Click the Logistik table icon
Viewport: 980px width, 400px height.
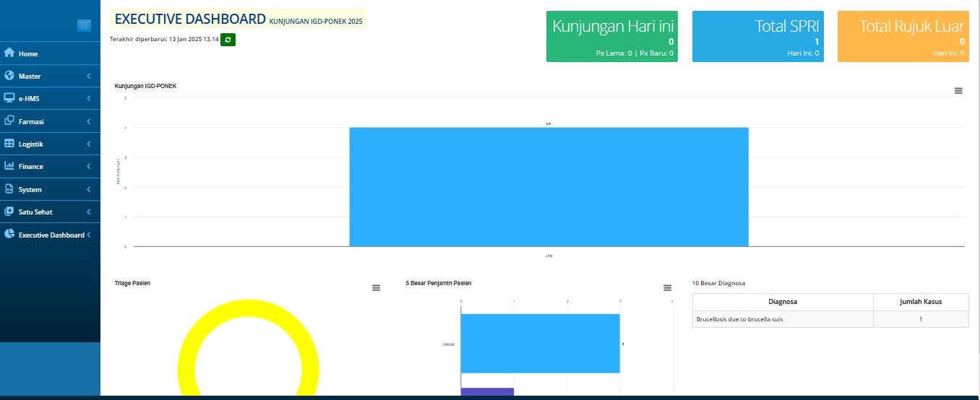pyautogui.click(x=9, y=144)
